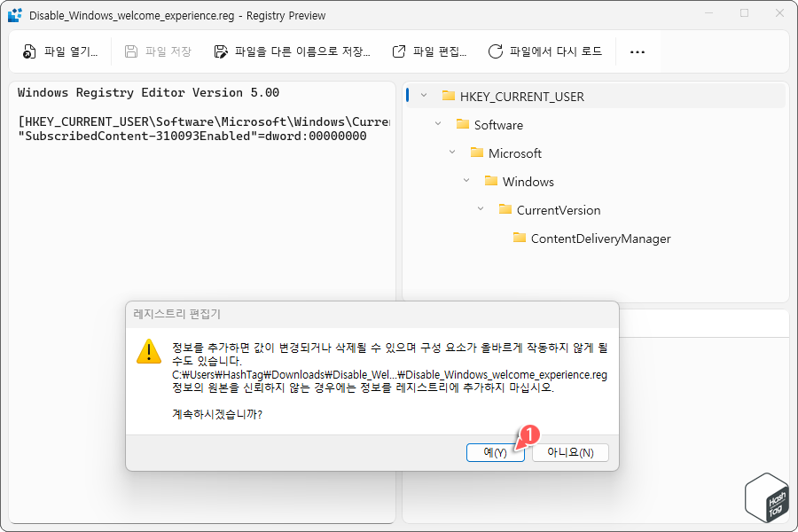The width and height of the screenshot is (798, 532).
Task: Confirm with the 예(Y) button
Action: [x=495, y=452]
